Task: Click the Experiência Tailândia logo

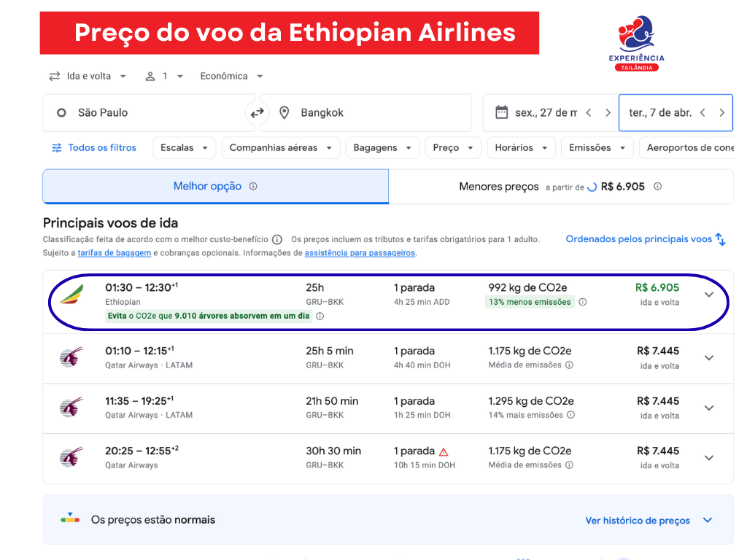Action: coord(636,44)
